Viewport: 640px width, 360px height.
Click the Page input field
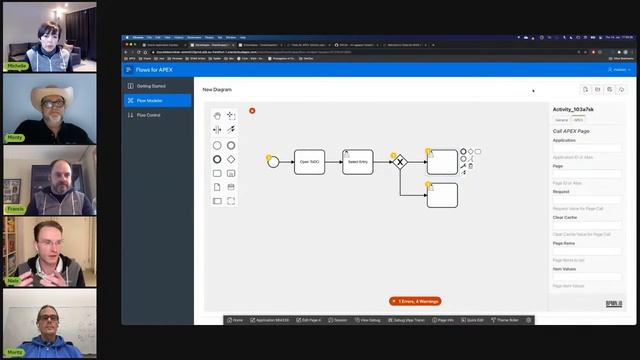(x=587, y=174)
